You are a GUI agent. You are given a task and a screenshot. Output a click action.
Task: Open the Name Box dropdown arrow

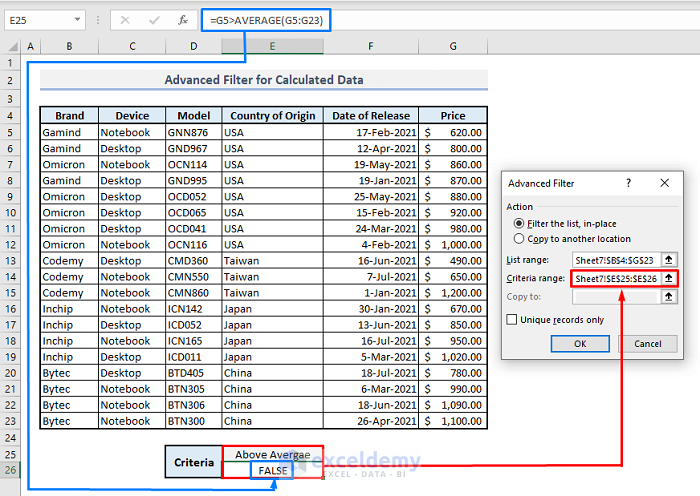[78, 19]
